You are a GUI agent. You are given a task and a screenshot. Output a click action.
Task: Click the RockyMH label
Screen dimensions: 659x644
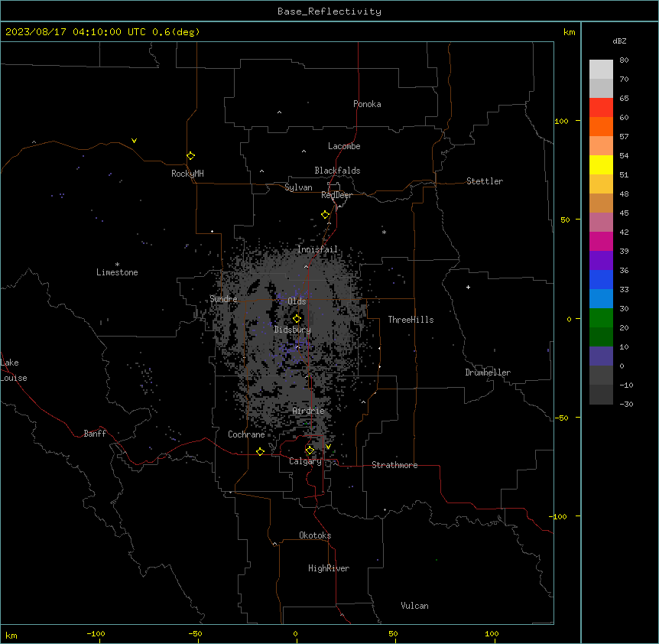pos(187,174)
